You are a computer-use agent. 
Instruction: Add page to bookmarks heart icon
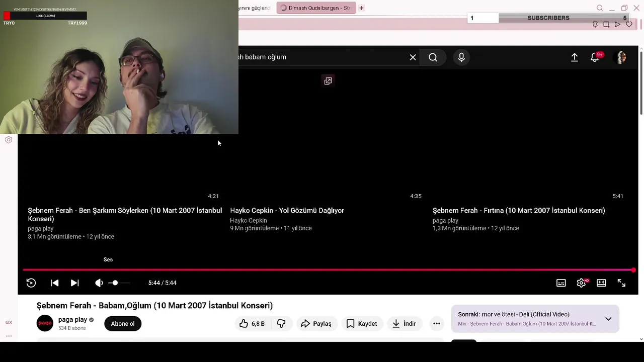pyautogui.click(x=629, y=24)
